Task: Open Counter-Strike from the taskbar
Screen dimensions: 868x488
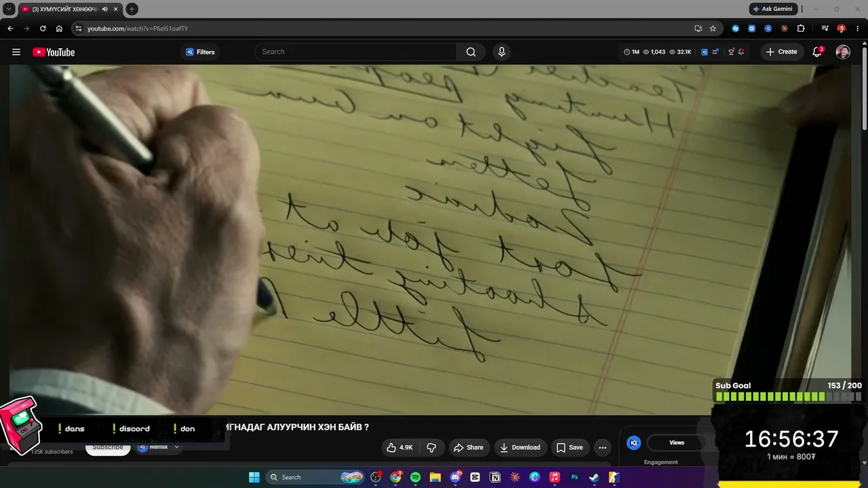Action: 614,477
